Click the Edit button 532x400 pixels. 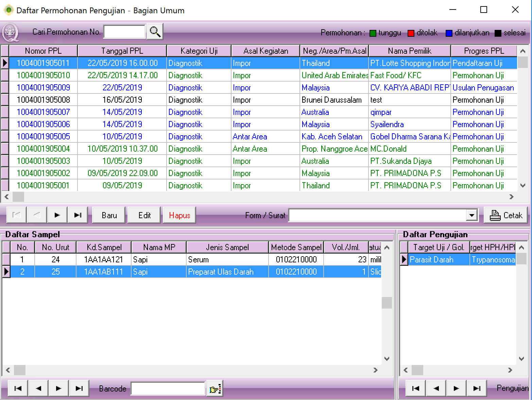pyautogui.click(x=144, y=215)
